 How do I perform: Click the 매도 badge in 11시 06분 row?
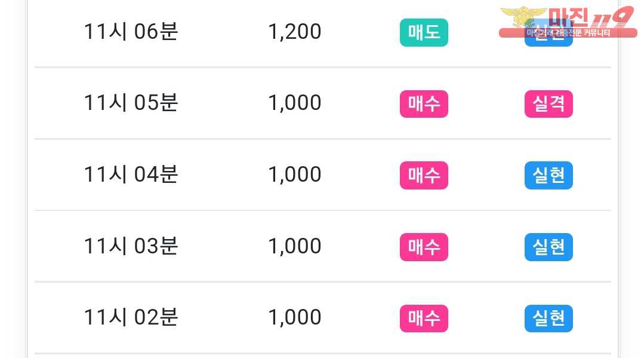tap(424, 32)
